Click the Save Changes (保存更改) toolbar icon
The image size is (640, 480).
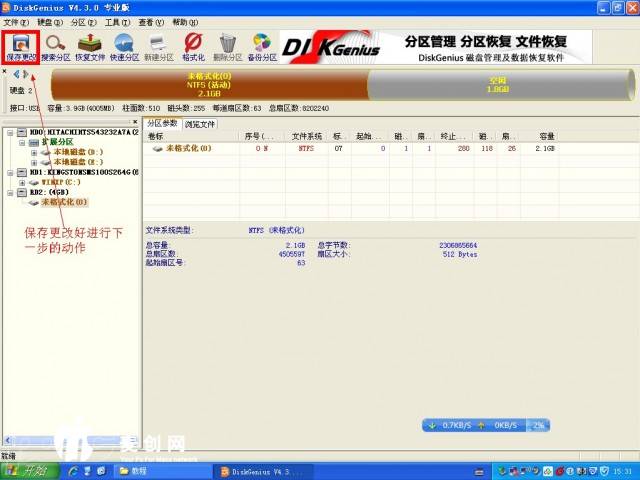coord(20,46)
